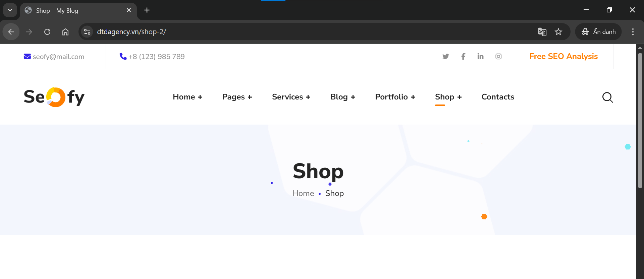Screen dimensions: 644x279
Task: Expand the Pages dropdown menu
Action: coord(237,97)
